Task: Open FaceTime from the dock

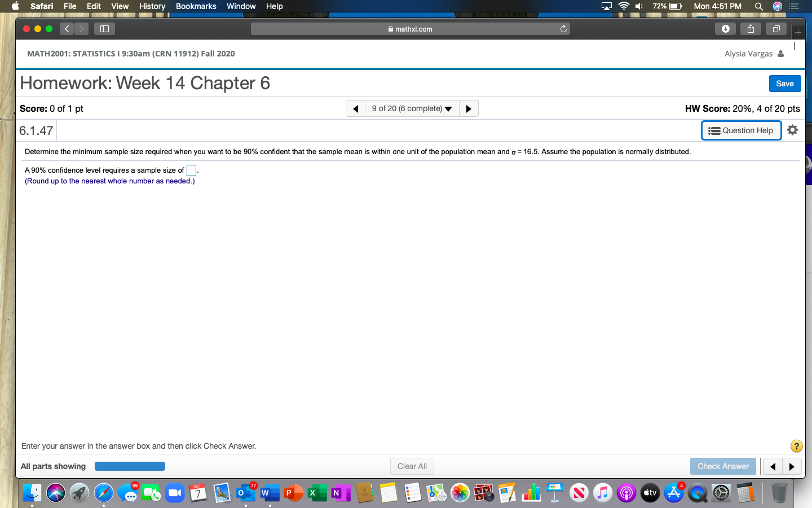Action: tap(151, 493)
